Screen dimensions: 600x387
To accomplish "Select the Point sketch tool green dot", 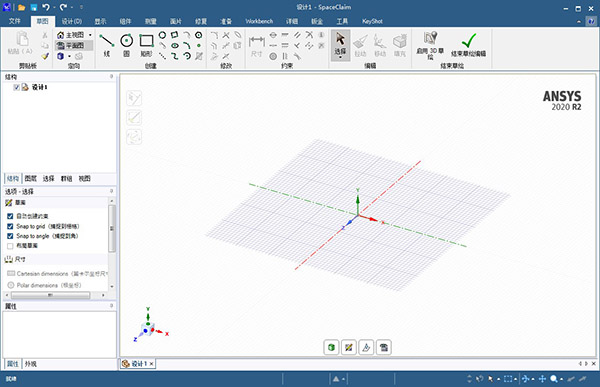I will [x=199, y=45].
